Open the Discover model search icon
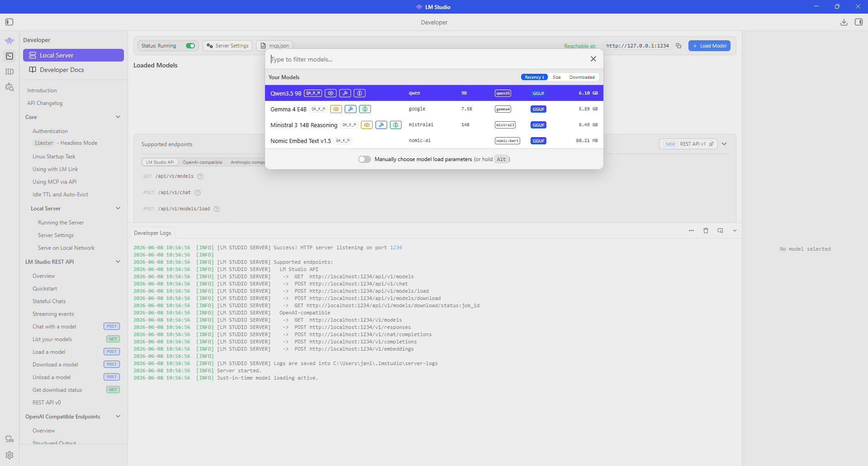The width and height of the screenshot is (868, 466). point(9,87)
